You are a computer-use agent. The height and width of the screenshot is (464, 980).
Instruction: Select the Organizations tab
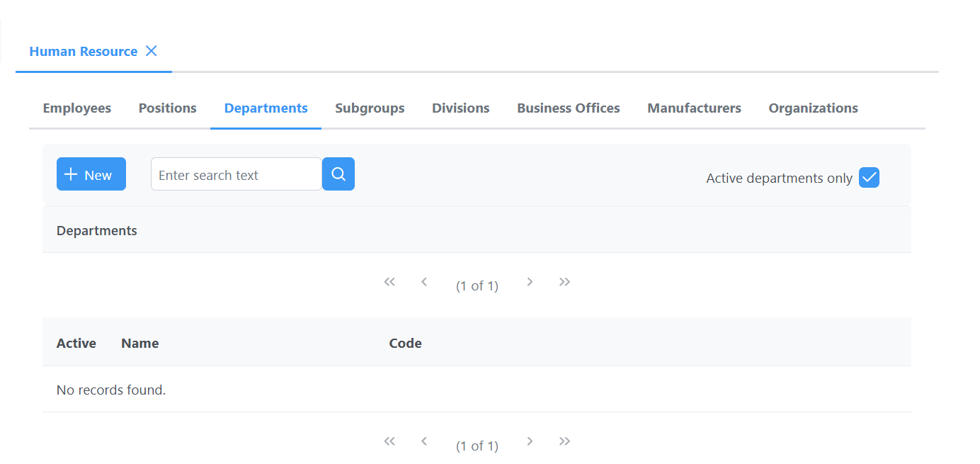(813, 108)
